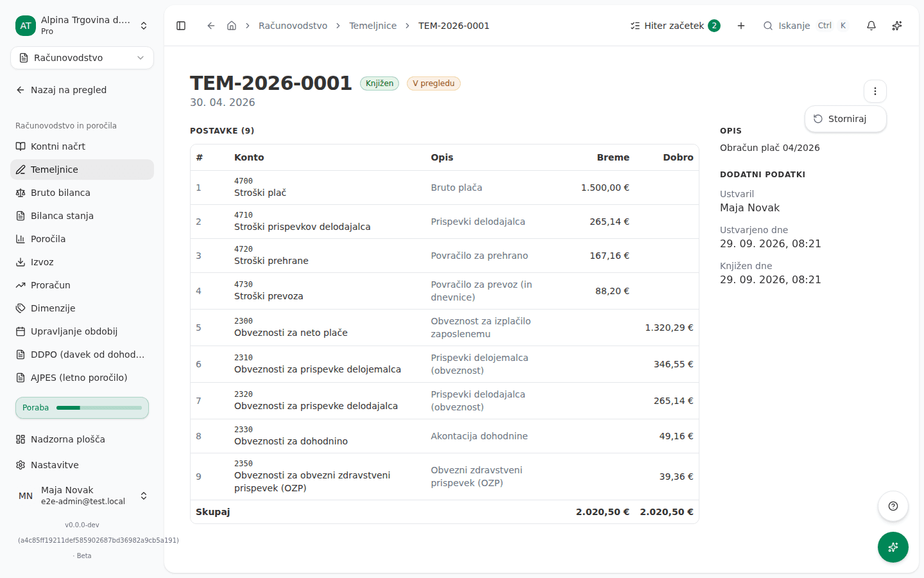Viewport: 924px width, 578px height.
Task: Click Računovodstvo breadcrumb link
Action: (x=293, y=26)
